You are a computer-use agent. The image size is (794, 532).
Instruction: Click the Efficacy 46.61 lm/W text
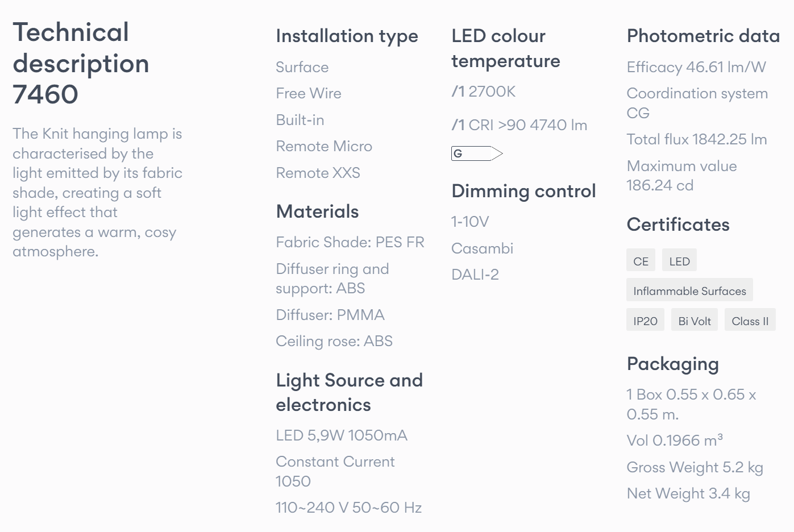(696, 67)
